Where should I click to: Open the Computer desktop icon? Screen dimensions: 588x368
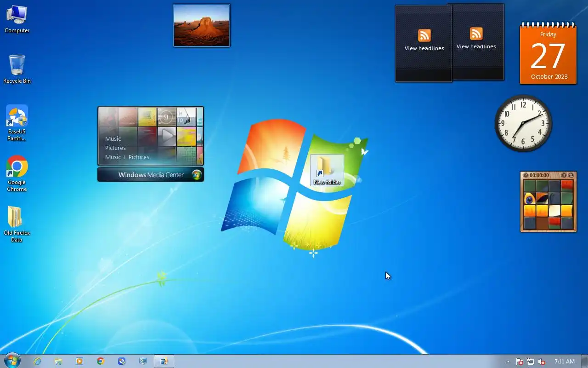pos(17,19)
